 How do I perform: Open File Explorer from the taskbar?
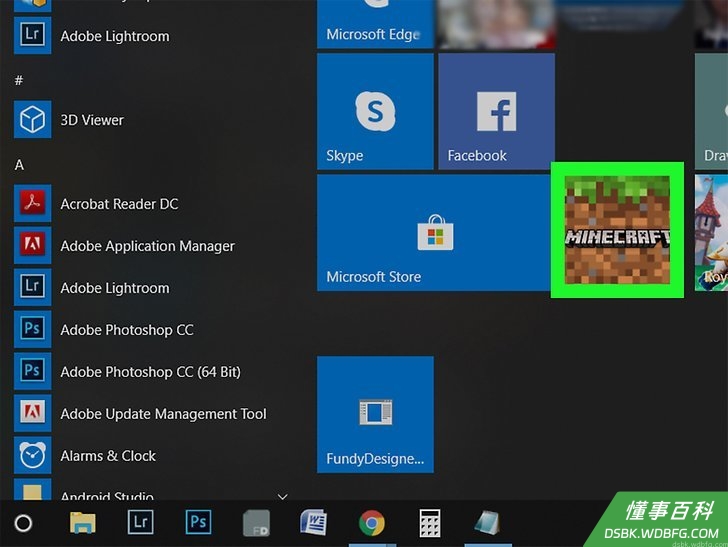(83, 523)
